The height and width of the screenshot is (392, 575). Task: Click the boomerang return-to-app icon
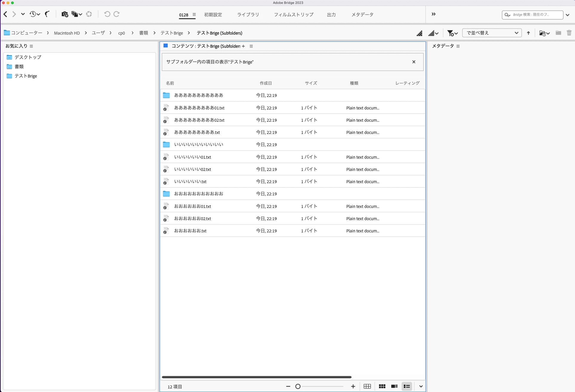click(x=47, y=14)
